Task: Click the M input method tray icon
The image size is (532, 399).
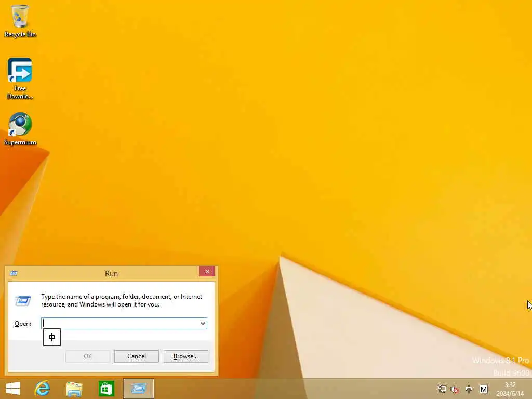Action: (484, 389)
